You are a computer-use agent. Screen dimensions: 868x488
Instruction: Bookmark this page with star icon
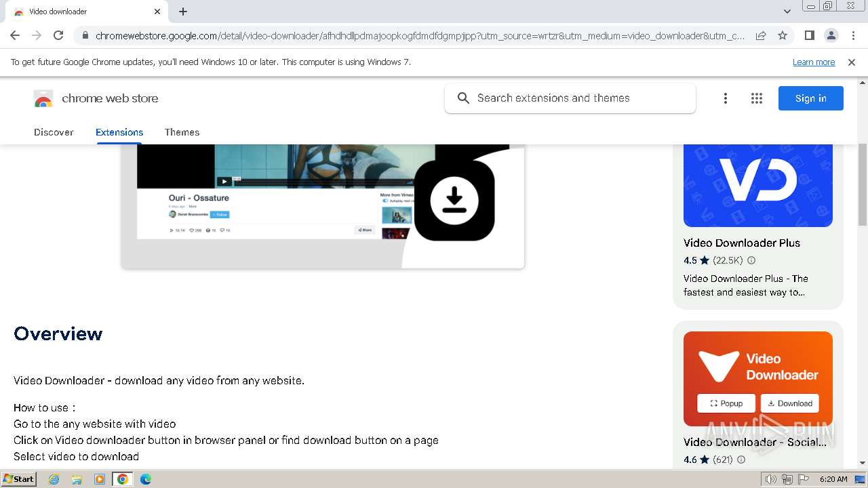[783, 35]
